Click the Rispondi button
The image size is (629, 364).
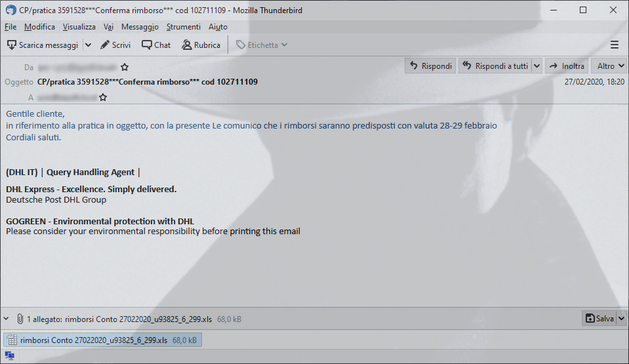point(430,66)
